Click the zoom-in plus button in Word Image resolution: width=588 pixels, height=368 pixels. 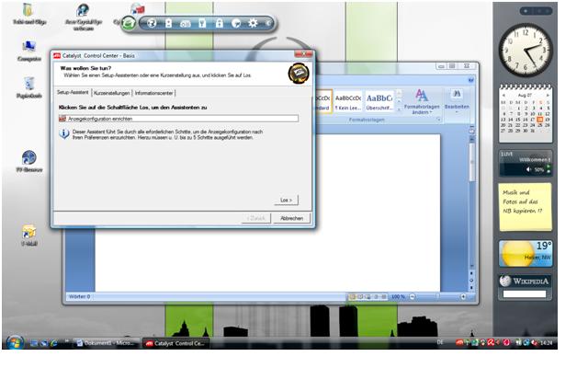463,296
